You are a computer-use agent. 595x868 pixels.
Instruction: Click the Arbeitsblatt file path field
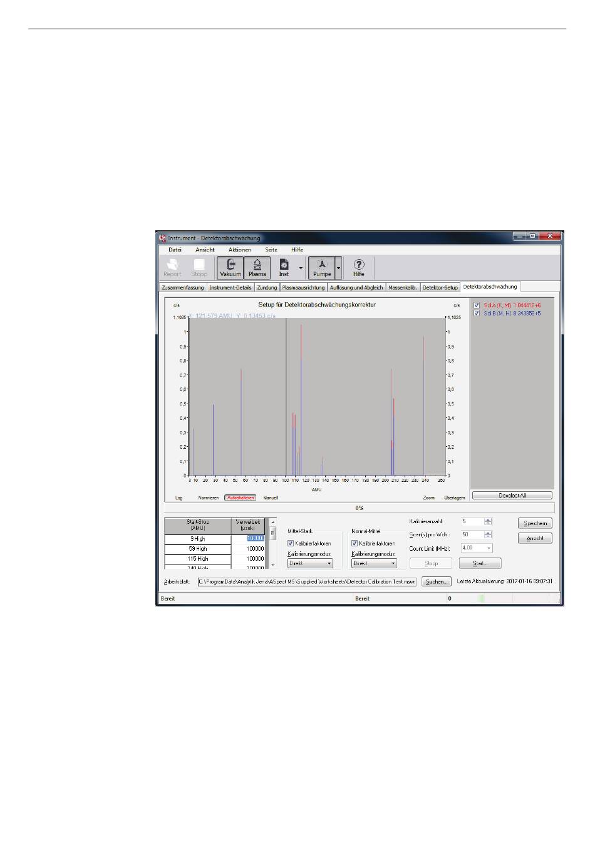tap(307, 581)
